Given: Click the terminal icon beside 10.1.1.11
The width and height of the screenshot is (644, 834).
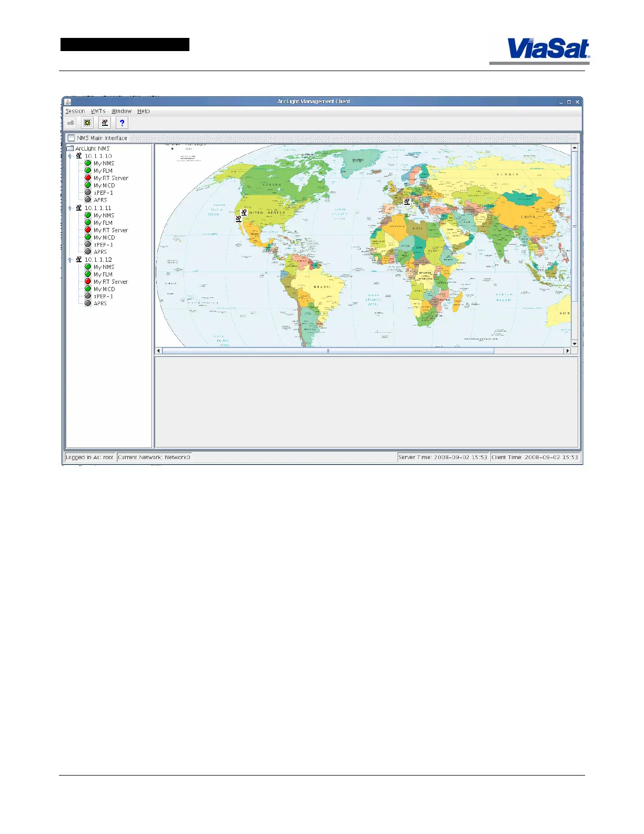Looking at the screenshot, I should coord(79,208).
